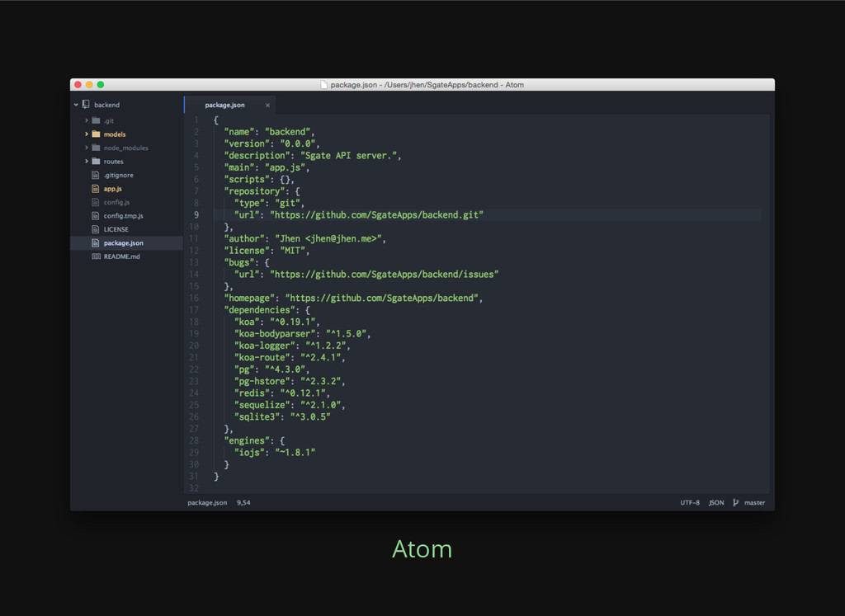Screen dimensions: 845x616
Task: Change the UTF-8 encoding selector
Action: [x=690, y=502]
